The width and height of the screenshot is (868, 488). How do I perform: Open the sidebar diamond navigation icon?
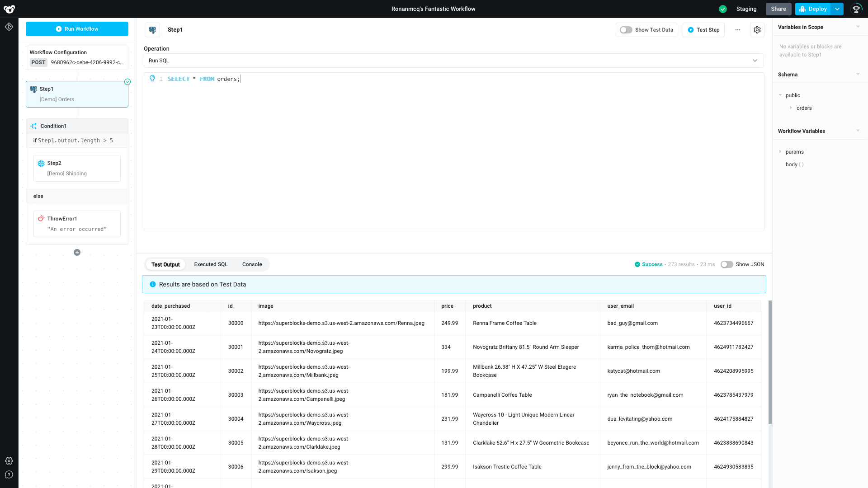pos(9,27)
